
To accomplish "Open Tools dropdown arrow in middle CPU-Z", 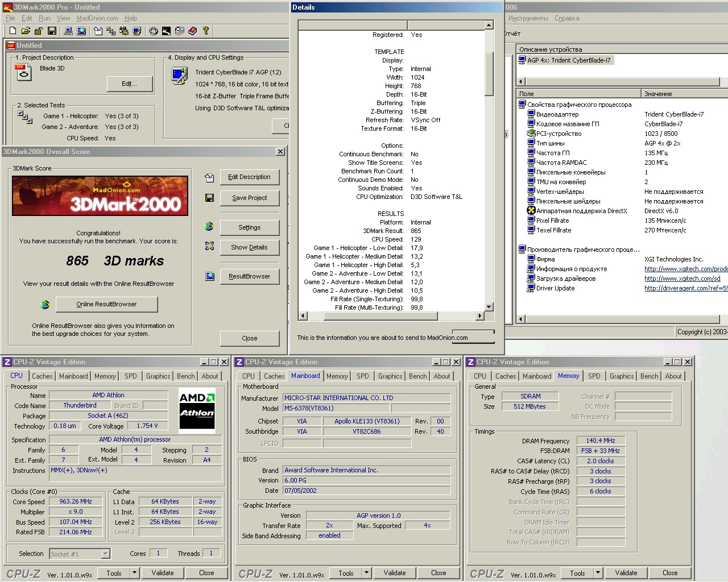I will pos(367,573).
